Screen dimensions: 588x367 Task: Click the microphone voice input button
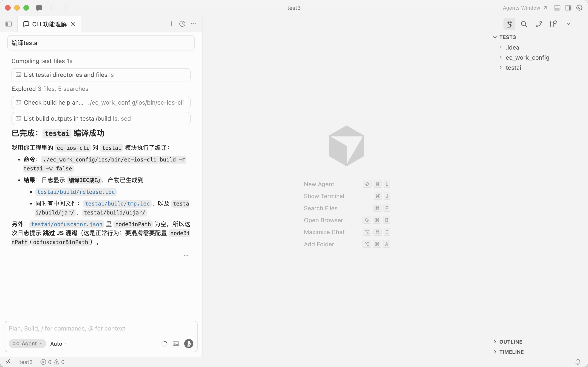[189, 343]
